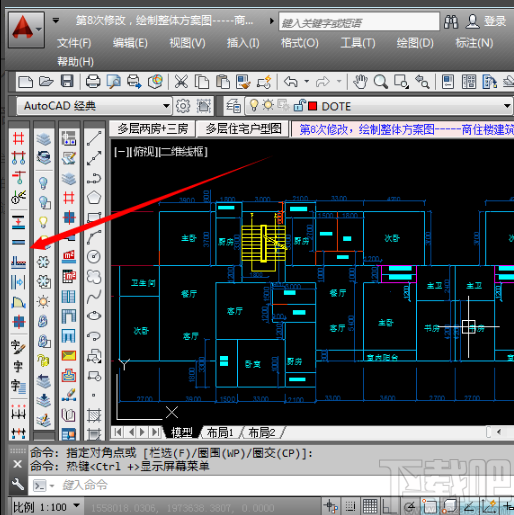The image size is (514, 515).
Task: Toggle Ortho Mode in the status bar
Action: click(388, 506)
